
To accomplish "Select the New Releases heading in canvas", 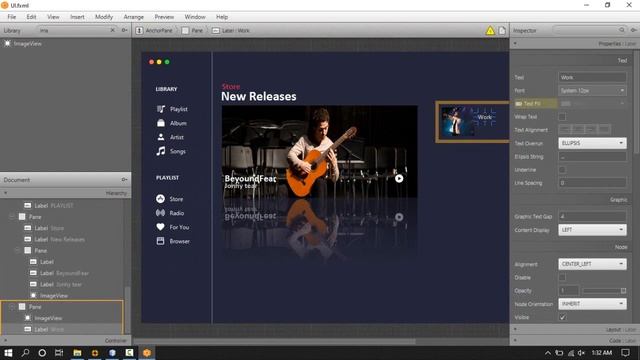I will pos(259,96).
